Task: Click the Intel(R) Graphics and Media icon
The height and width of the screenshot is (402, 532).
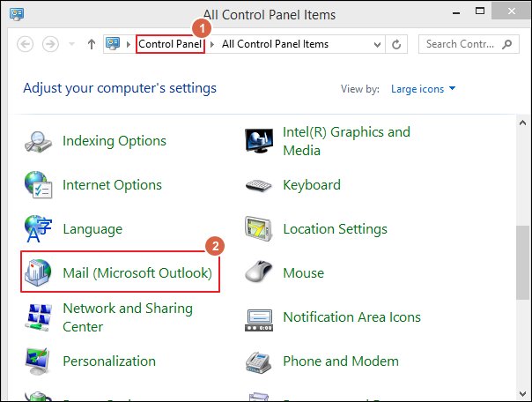Action: [259, 141]
